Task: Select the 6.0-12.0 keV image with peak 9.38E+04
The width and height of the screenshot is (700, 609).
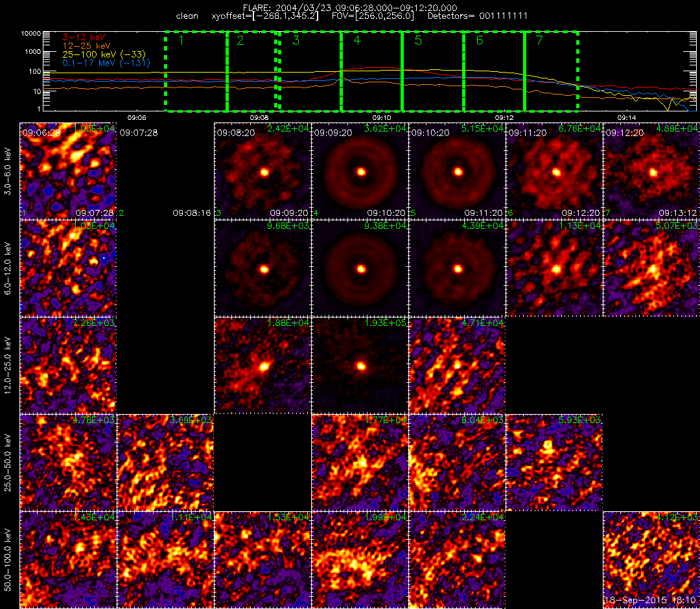Action: tap(360, 268)
